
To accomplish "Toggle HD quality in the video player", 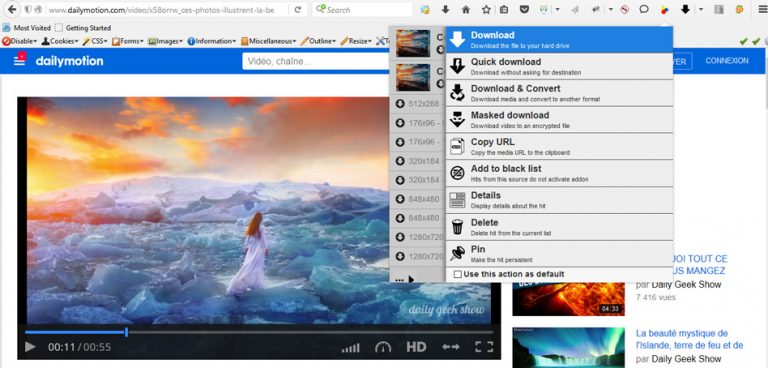I will point(416,347).
